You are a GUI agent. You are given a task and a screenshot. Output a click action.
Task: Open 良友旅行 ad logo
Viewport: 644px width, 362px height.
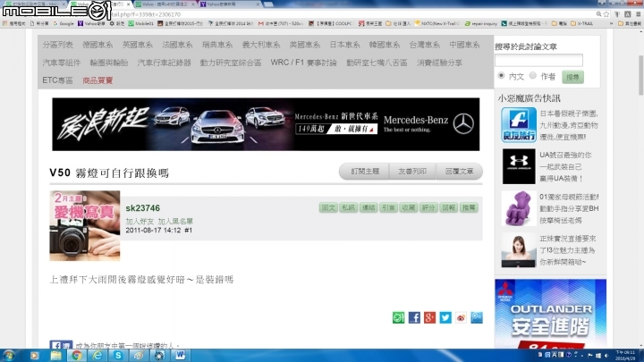tap(519, 125)
